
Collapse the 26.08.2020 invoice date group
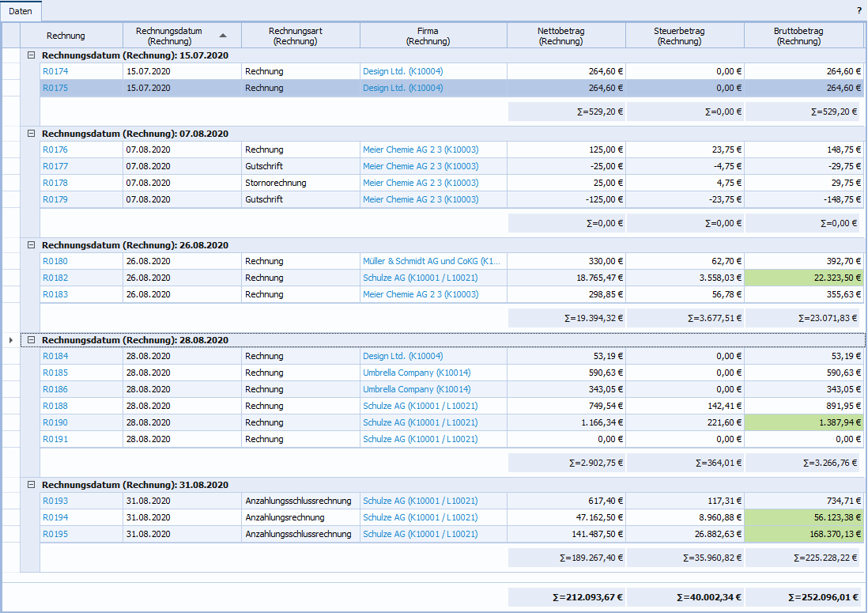click(x=32, y=245)
